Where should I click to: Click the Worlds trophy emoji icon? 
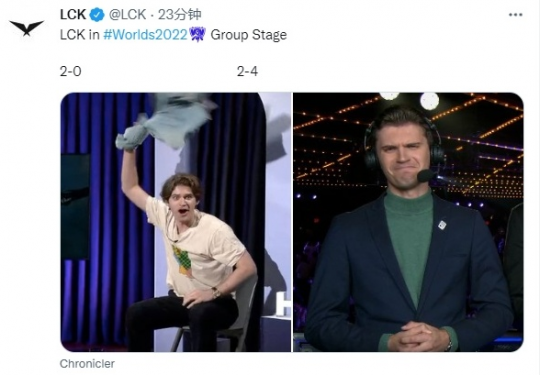(198, 34)
